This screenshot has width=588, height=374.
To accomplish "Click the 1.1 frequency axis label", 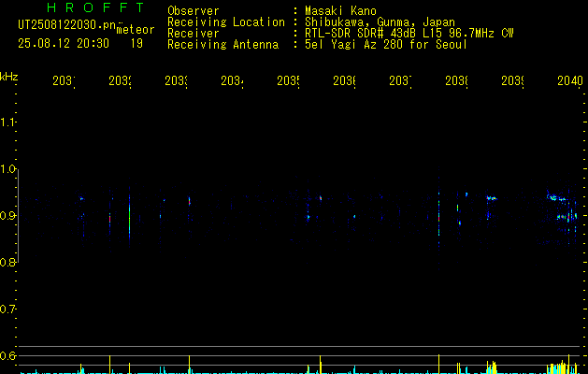I will coord(7,122).
